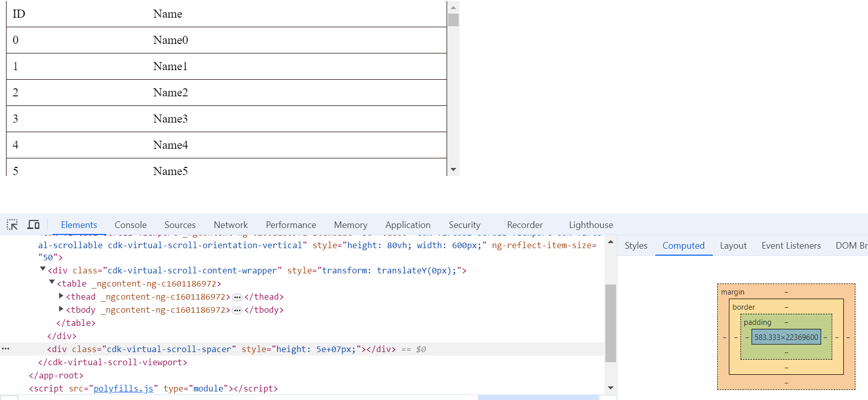
Task: Open the Lighthouse tab
Action: tap(591, 225)
